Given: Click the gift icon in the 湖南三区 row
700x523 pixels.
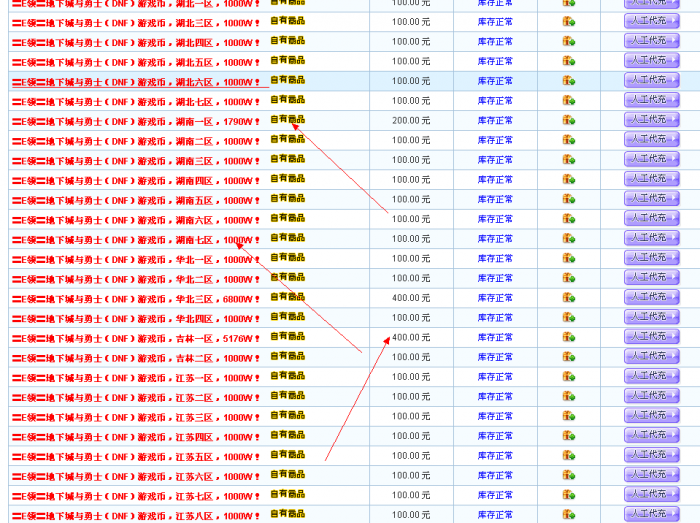Looking at the screenshot, I should (568, 159).
